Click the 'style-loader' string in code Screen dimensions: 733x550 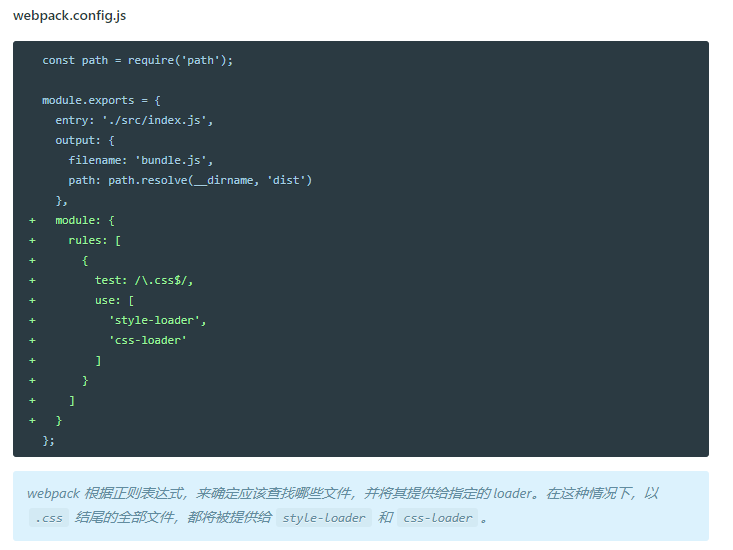coord(154,321)
